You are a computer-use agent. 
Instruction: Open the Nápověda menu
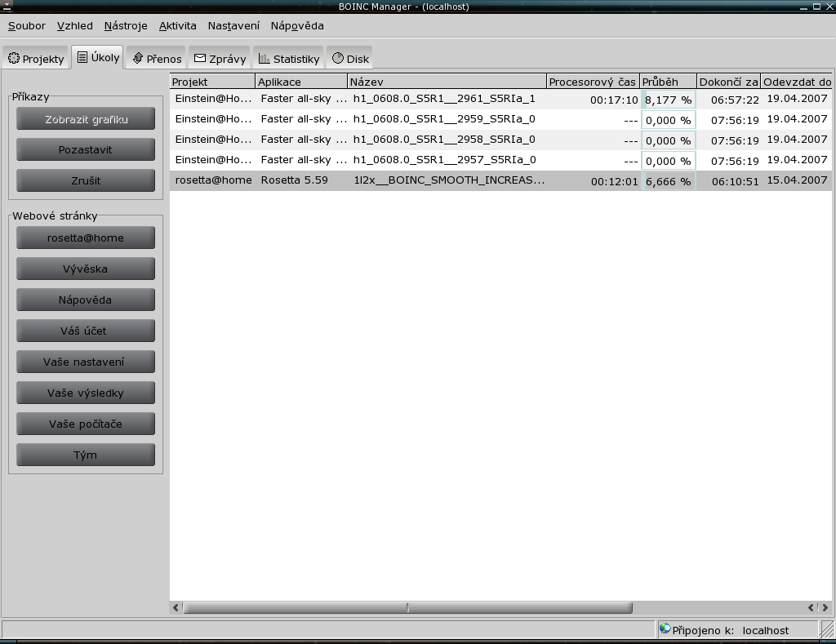297,25
